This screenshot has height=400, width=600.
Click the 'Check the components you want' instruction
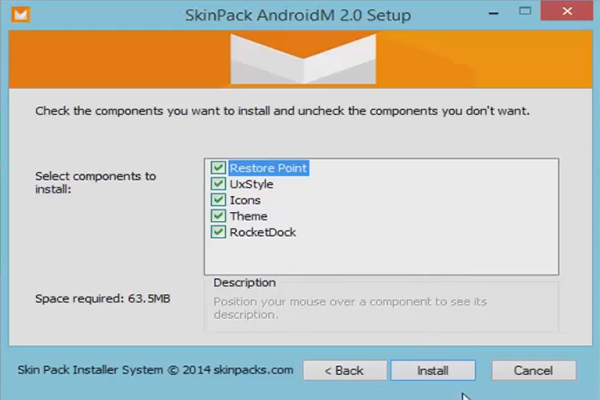282,111
